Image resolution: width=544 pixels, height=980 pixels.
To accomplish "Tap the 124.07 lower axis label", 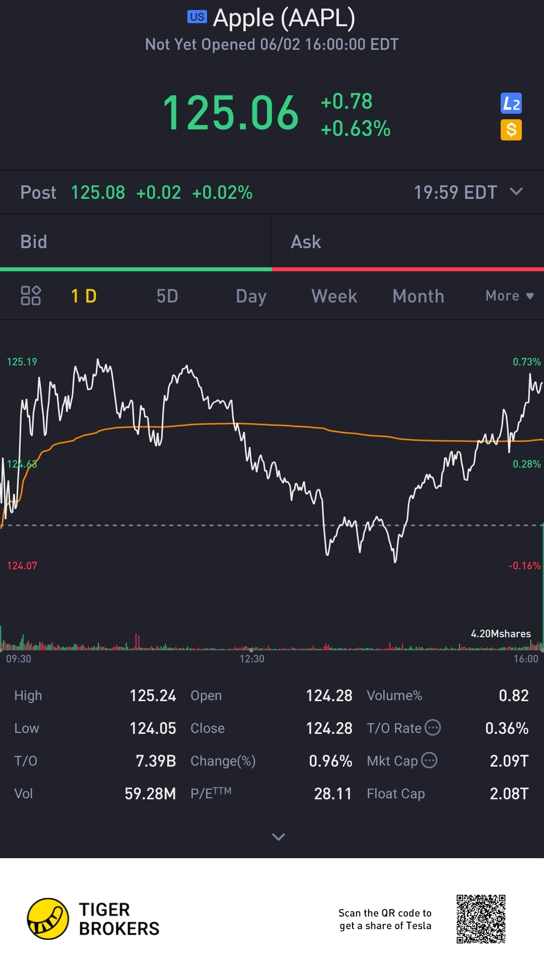I will pyautogui.click(x=22, y=566).
